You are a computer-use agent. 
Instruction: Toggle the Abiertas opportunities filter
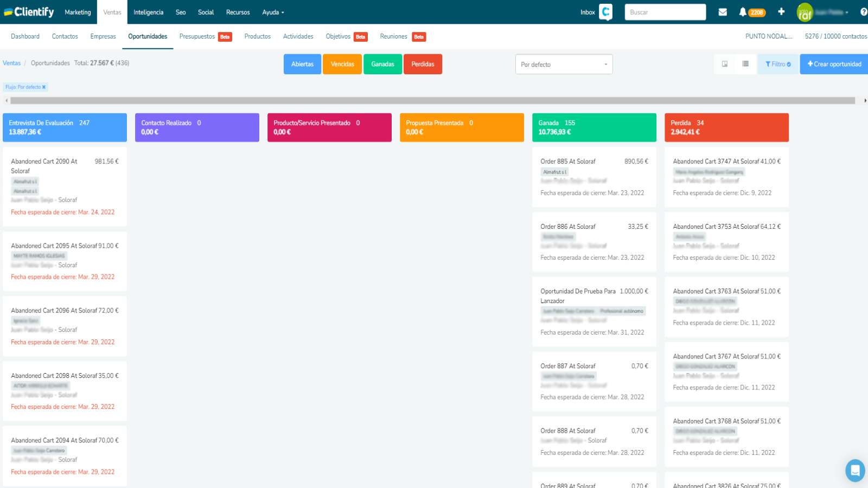tap(302, 64)
